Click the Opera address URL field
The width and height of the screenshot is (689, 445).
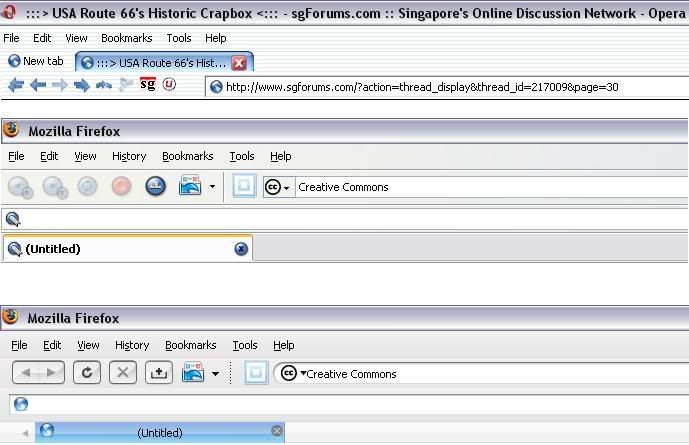446,87
